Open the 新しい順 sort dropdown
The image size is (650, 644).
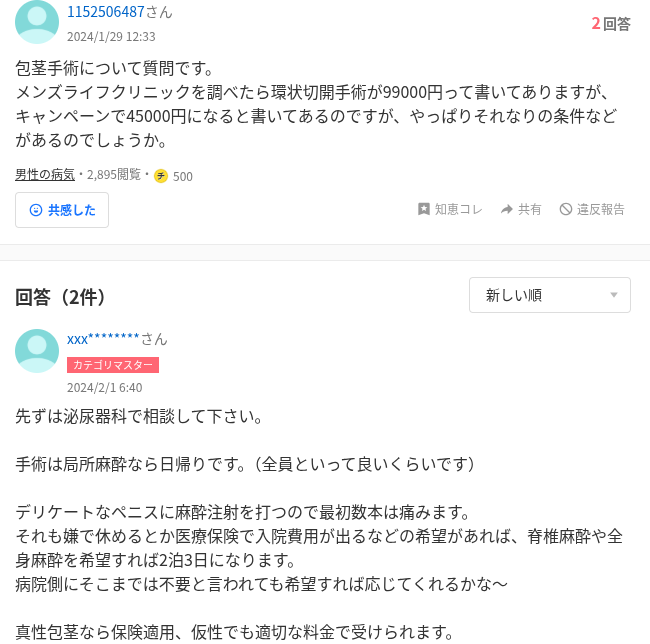coord(549,295)
